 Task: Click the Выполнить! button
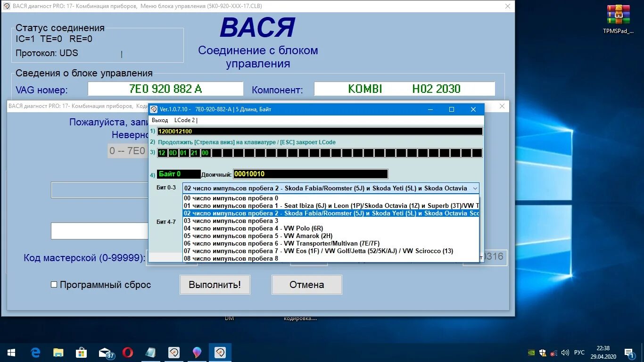click(x=215, y=285)
